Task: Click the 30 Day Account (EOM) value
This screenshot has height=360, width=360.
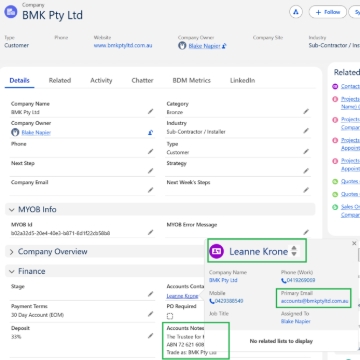Action: pos(37,315)
